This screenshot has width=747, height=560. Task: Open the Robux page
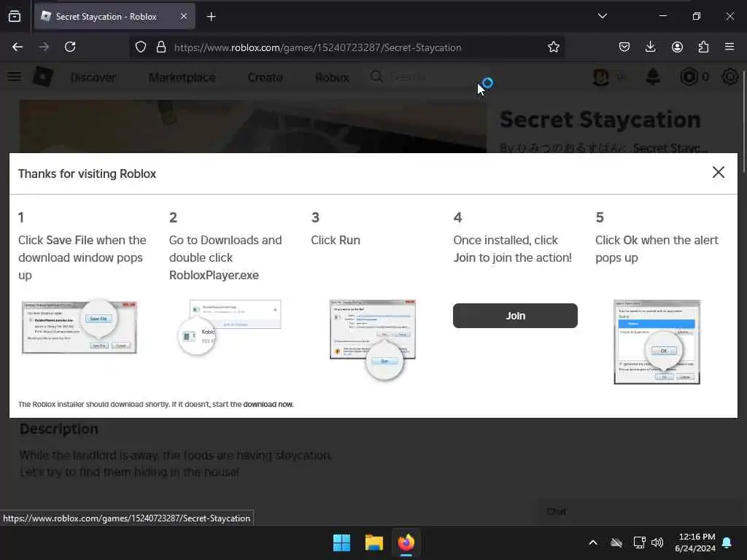[x=333, y=77]
